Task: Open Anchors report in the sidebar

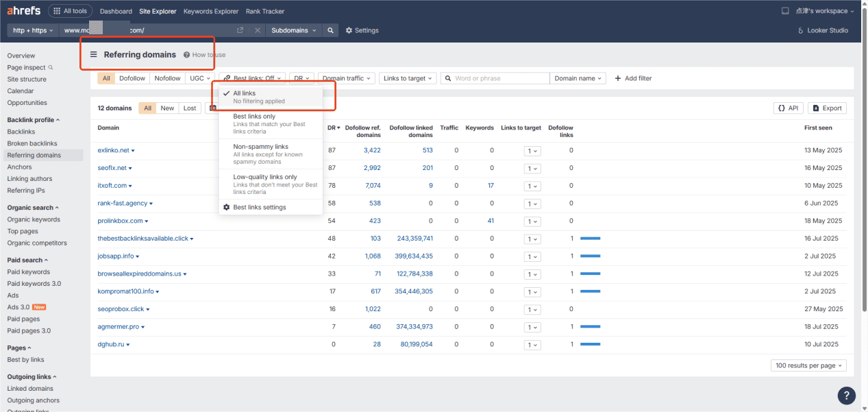Action: (x=19, y=167)
